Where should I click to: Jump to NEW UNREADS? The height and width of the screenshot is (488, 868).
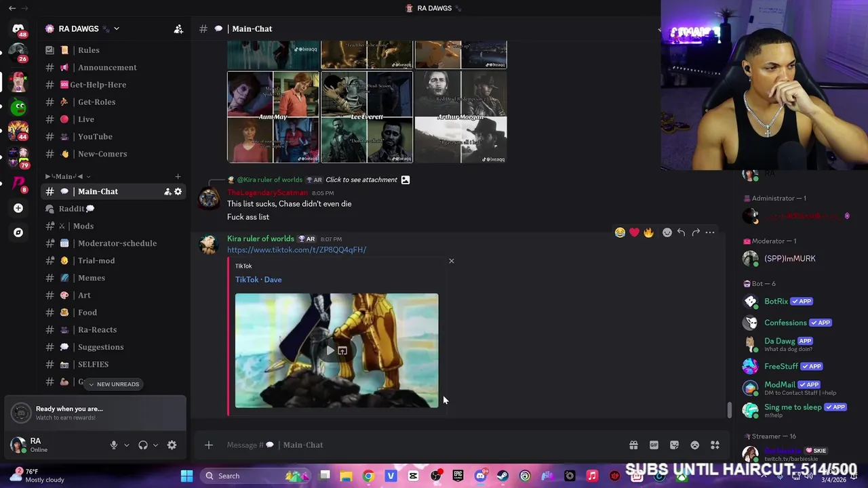tap(113, 384)
